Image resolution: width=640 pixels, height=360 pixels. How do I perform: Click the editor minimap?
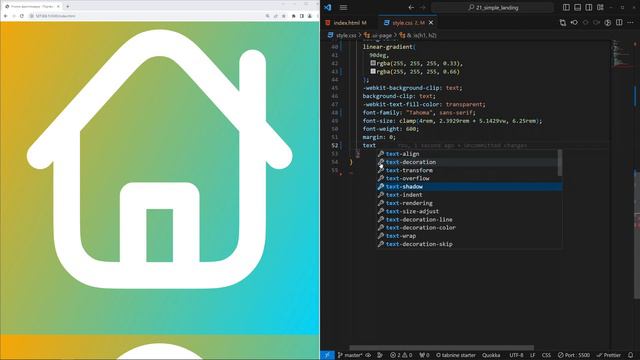[x=622, y=53]
